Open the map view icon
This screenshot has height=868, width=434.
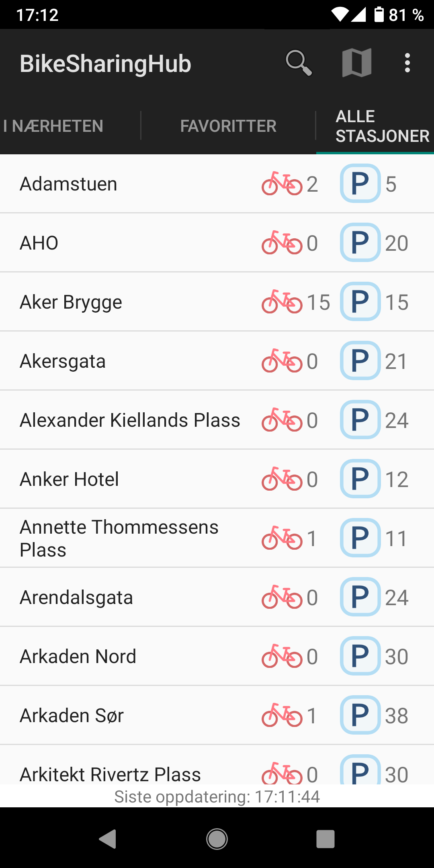point(356,63)
